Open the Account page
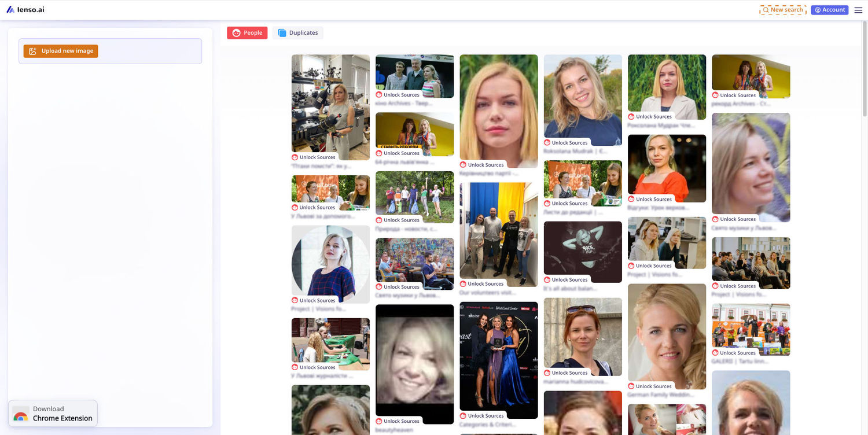Image resolution: width=868 pixels, height=435 pixels. point(829,10)
